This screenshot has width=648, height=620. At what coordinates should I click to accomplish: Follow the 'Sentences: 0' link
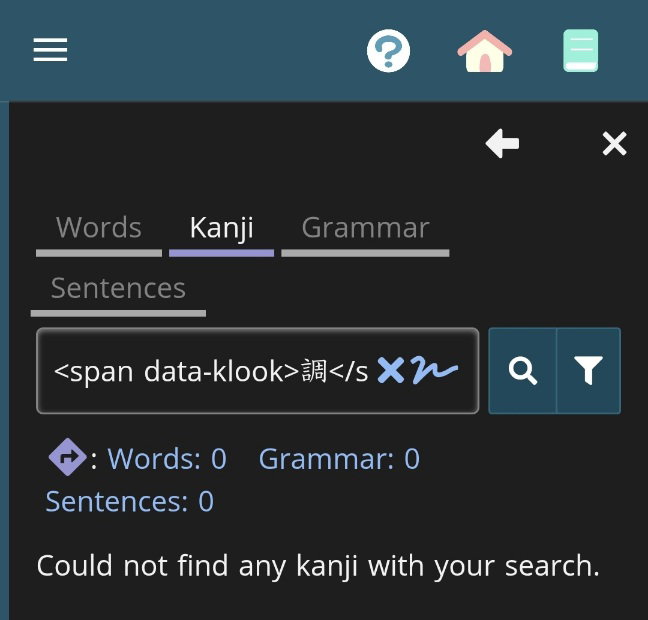pyautogui.click(x=130, y=501)
